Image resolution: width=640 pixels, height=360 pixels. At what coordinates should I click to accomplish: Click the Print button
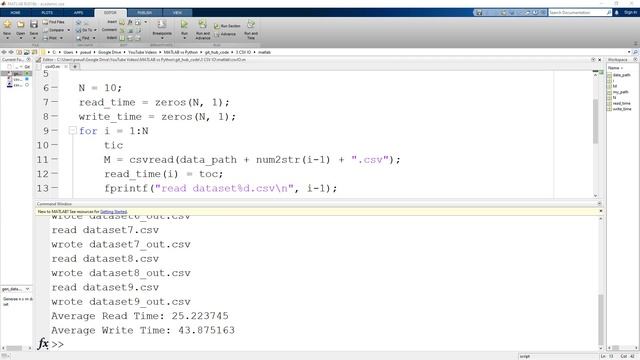click(x=51, y=38)
